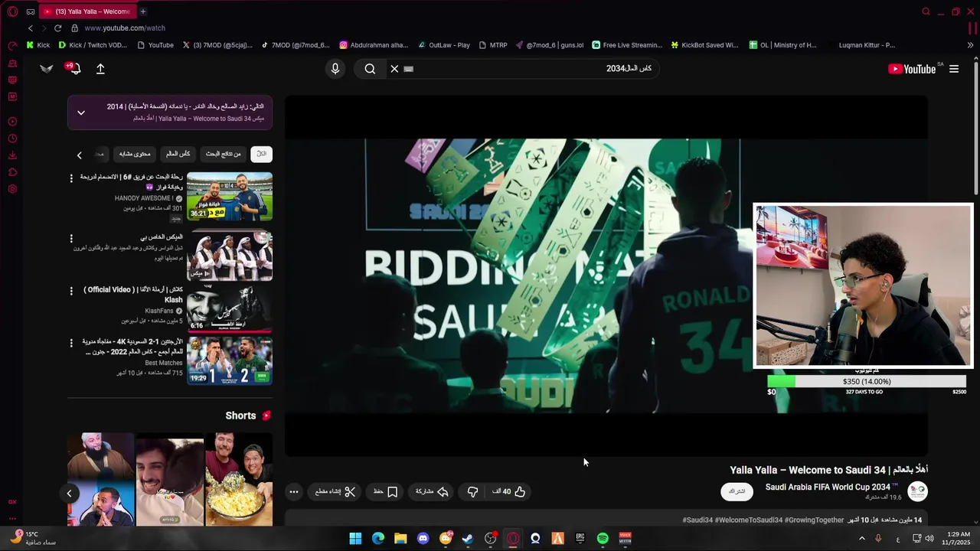Go to YouTube home via logo

point(912,69)
